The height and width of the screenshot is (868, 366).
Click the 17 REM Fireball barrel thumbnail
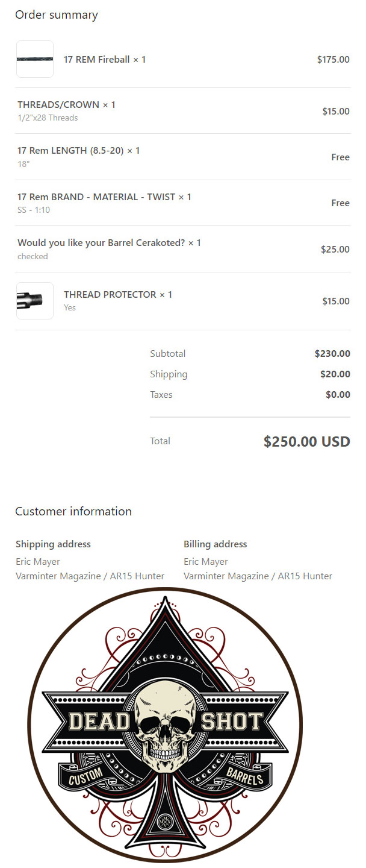[35, 59]
